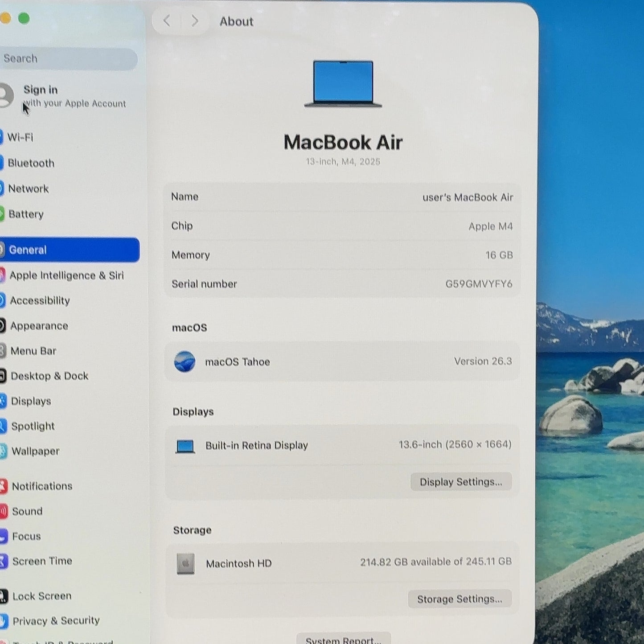Click the "macOS Tahoe" label
Screen dimensions: 644x644
238,362
